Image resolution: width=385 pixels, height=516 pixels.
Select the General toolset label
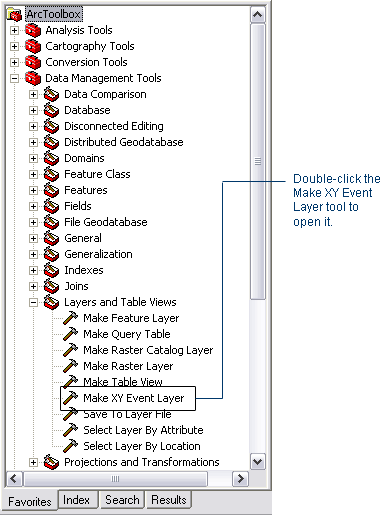tap(83, 238)
